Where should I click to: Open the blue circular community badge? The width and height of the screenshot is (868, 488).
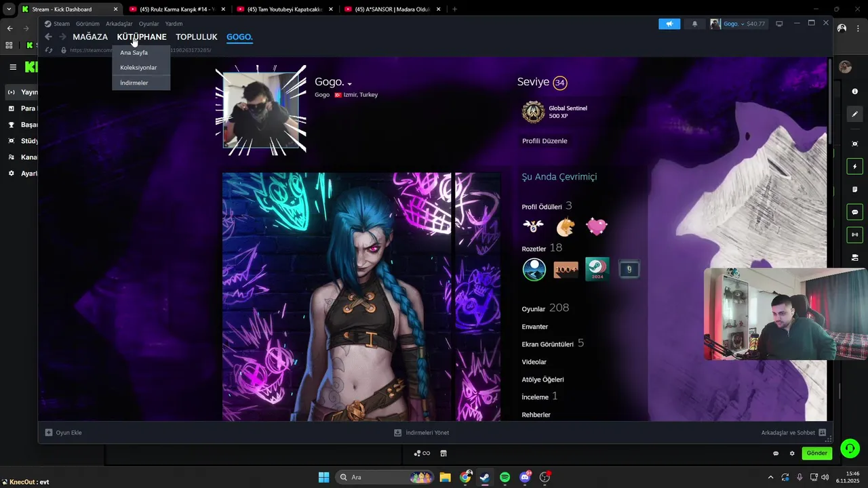[534, 269]
